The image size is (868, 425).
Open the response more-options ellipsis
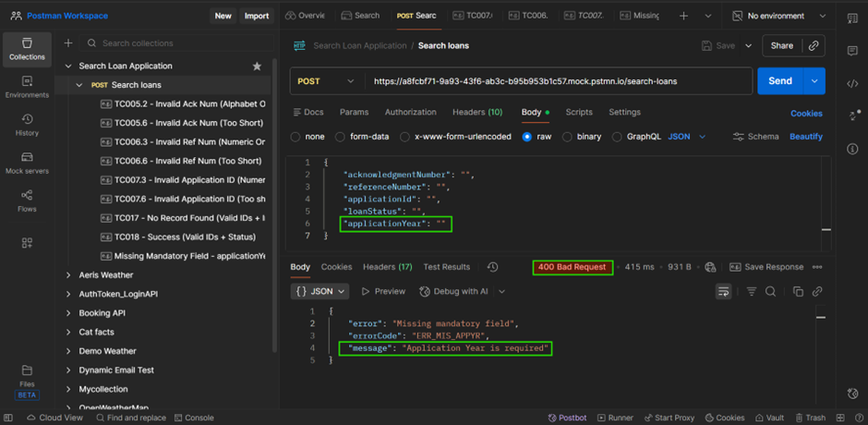817,267
